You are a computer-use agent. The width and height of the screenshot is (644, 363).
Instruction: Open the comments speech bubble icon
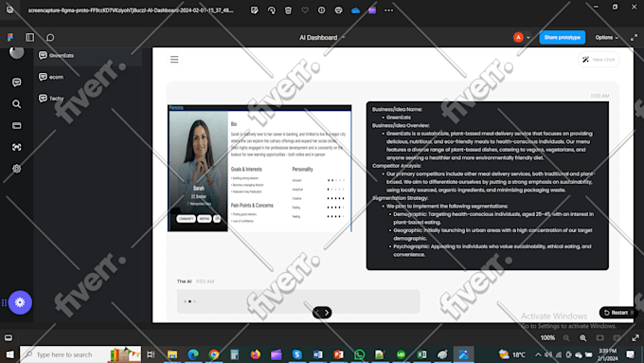pyautogui.click(x=50, y=37)
